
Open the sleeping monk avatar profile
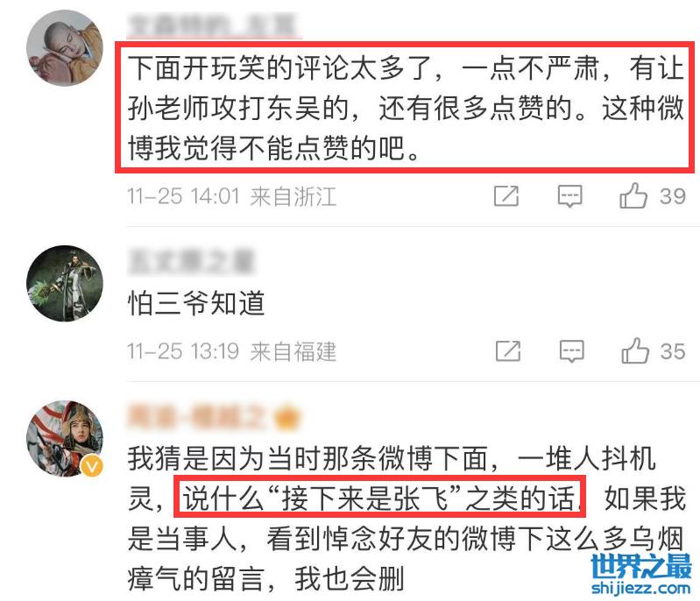pos(65,48)
